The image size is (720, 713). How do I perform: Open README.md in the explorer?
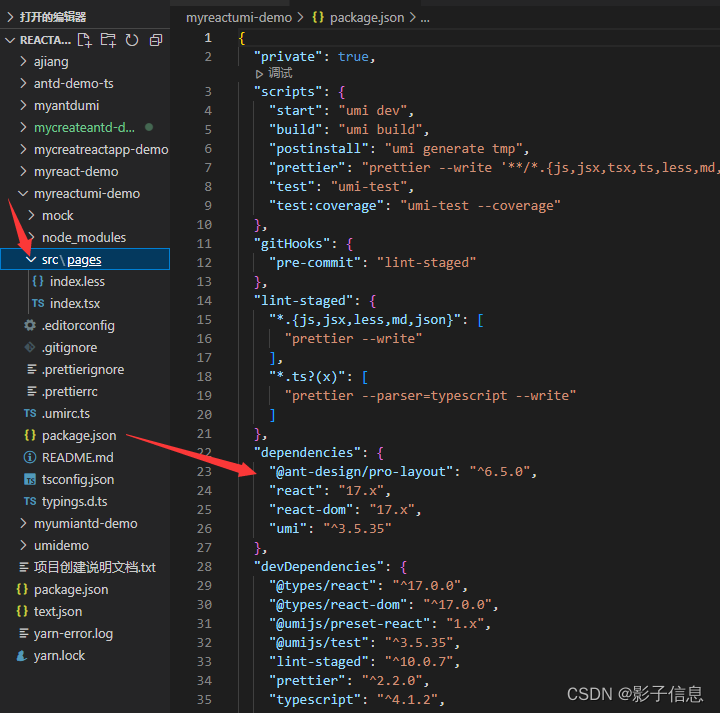(x=77, y=458)
